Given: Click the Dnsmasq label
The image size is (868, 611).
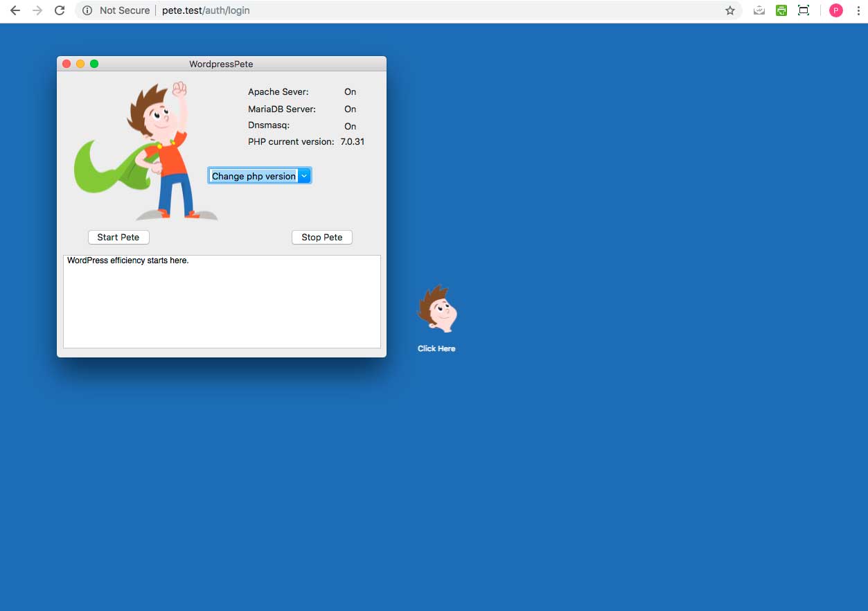Looking at the screenshot, I should click(269, 125).
